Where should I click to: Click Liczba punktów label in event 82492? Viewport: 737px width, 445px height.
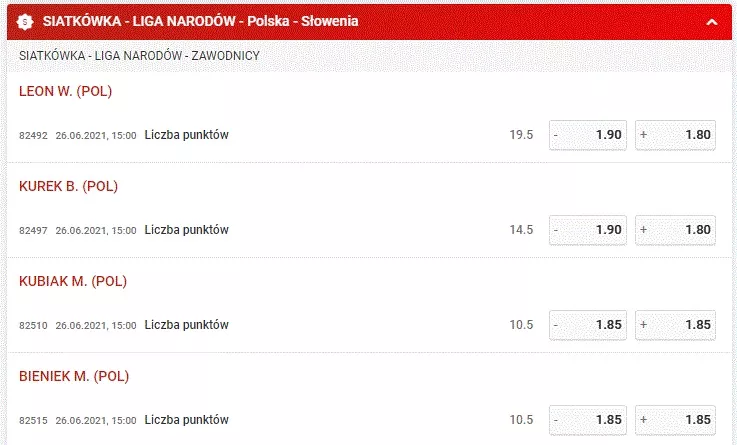pyautogui.click(x=187, y=135)
